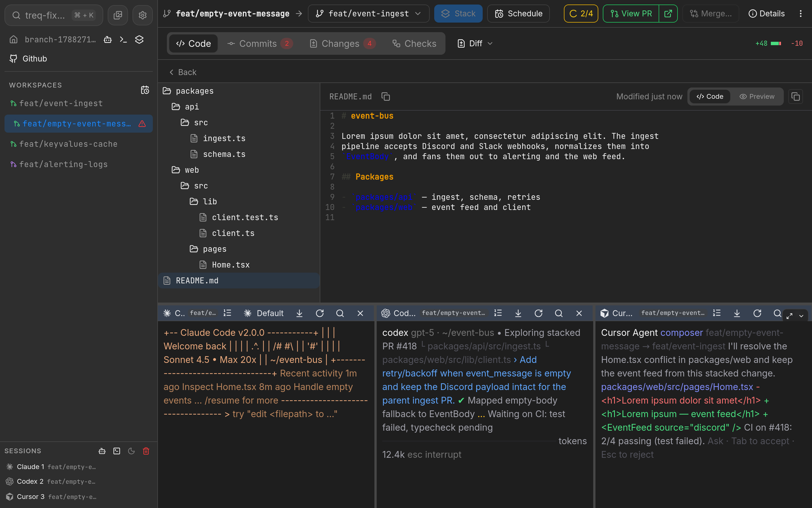The image size is (812, 508).
Task: Open Default mode selector in Claude panel
Action: [264, 313]
